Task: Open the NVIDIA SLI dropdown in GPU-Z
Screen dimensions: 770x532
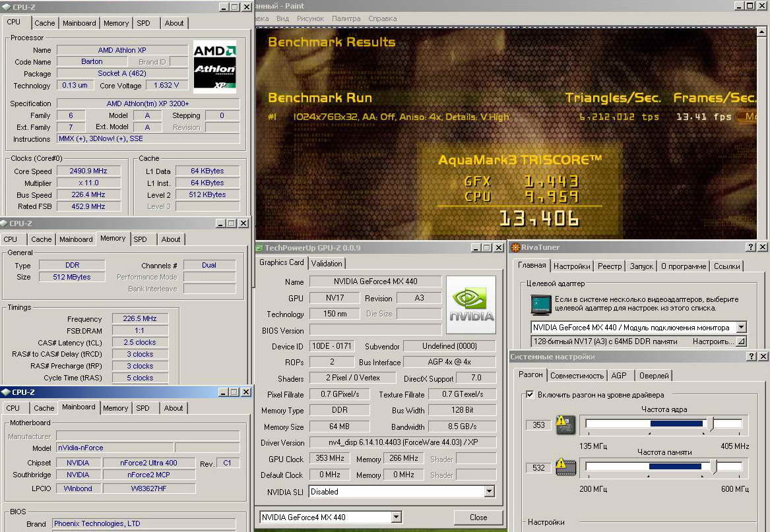Action: (489, 491)
